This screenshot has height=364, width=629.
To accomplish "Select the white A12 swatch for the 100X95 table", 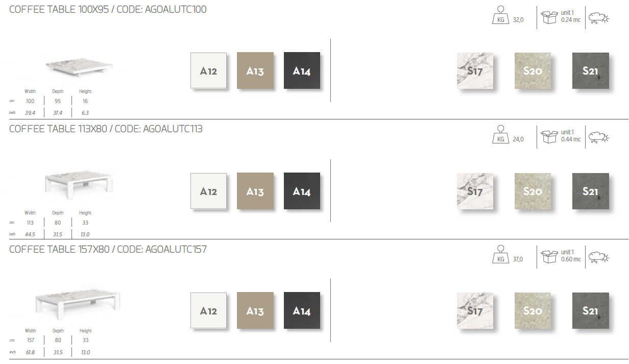I will click(208, 70).
